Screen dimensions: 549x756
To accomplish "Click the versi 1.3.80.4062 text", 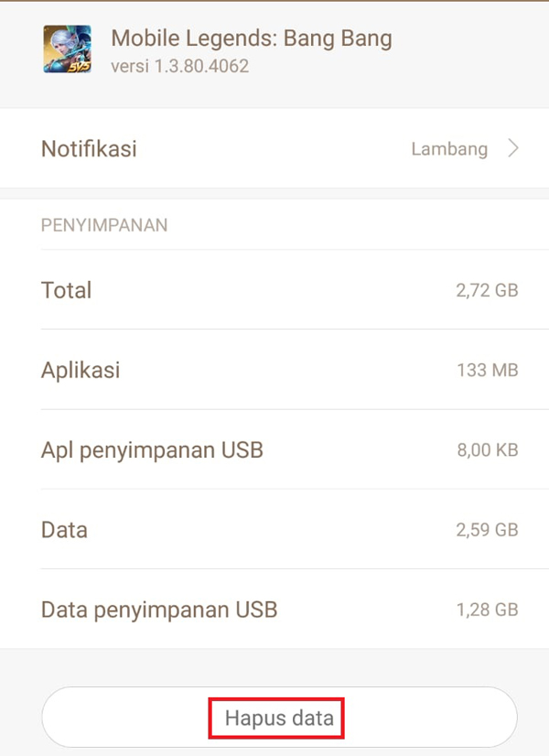I will (x=179, y=66).
